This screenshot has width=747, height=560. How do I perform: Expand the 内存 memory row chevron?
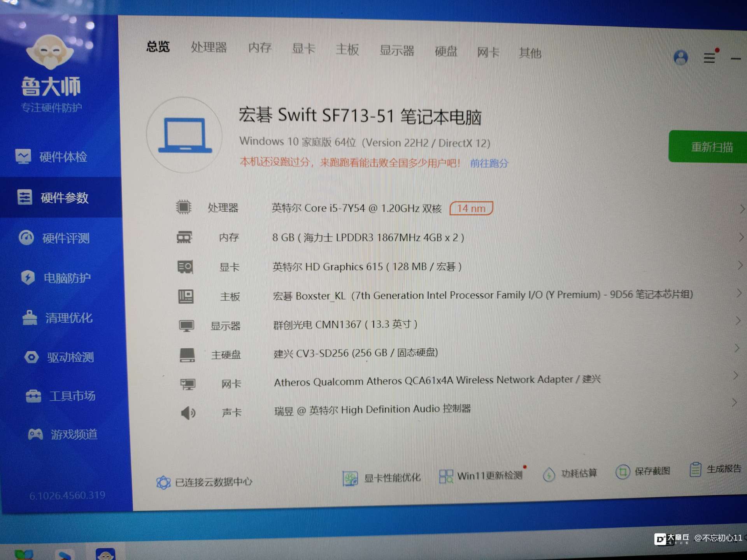point(741,237)
